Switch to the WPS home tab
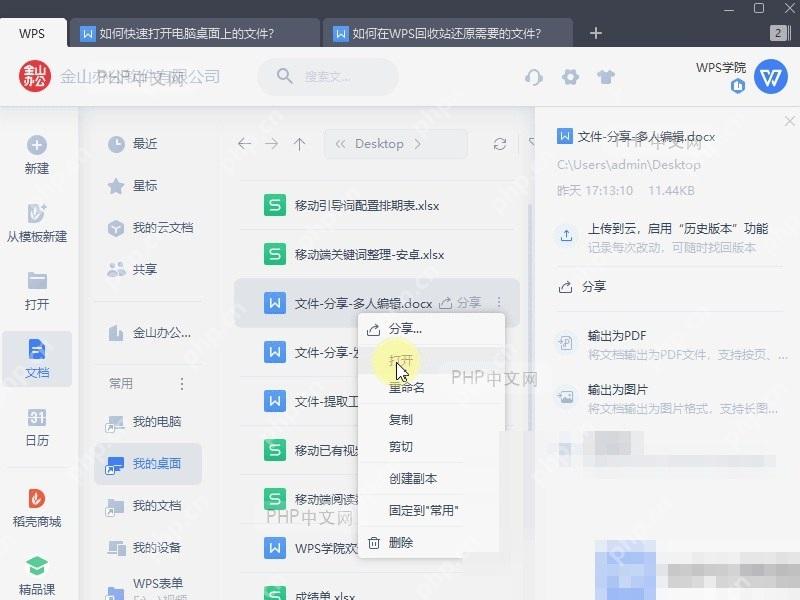This screenshot has height=600, width=800. tap(33, 33)
